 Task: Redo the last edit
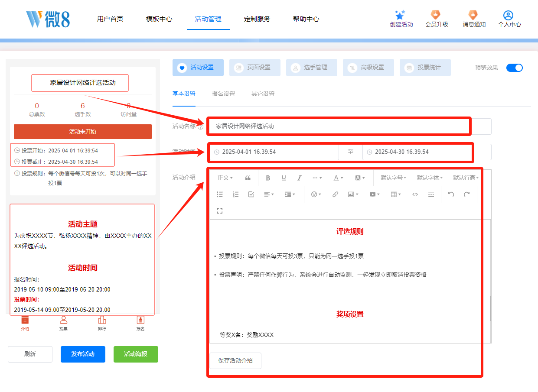(x=466, y=194)
